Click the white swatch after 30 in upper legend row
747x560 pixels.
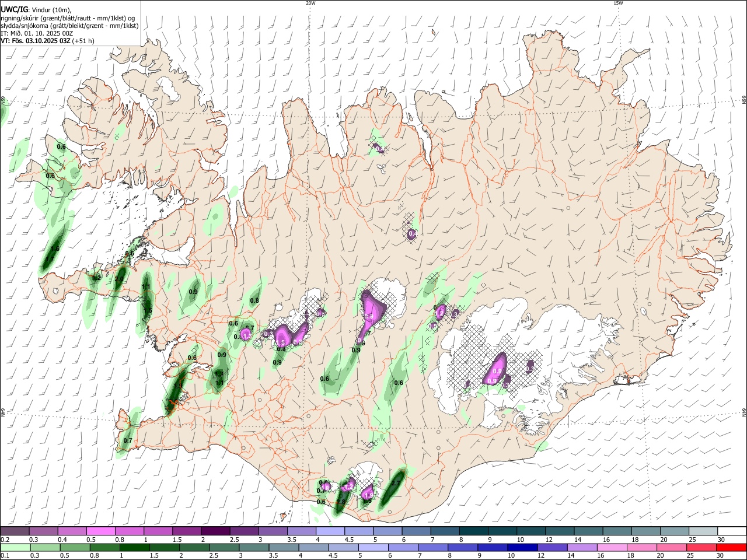[732, 531]
